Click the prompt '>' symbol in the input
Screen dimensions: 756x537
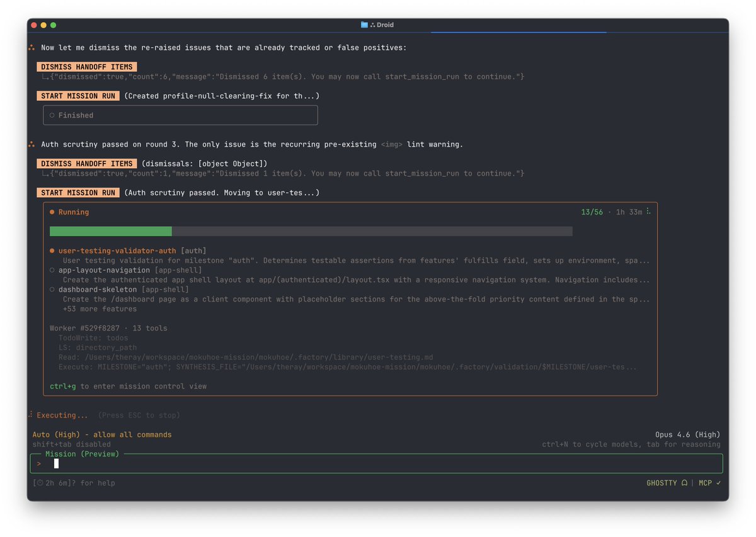coord(39,464)
